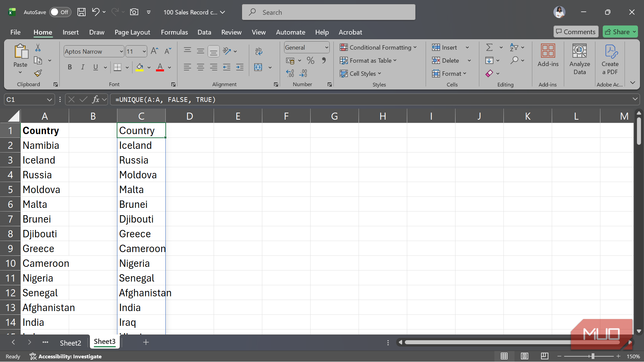Switch to Page Layout view in status bar

tap(524, 356)
